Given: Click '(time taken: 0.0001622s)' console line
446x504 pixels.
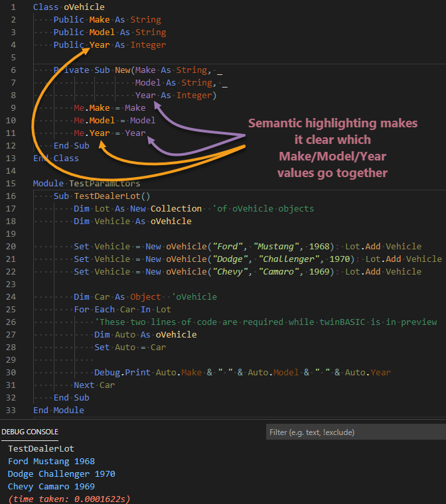Looking at the screenshot, I should (x=69, y=499).
